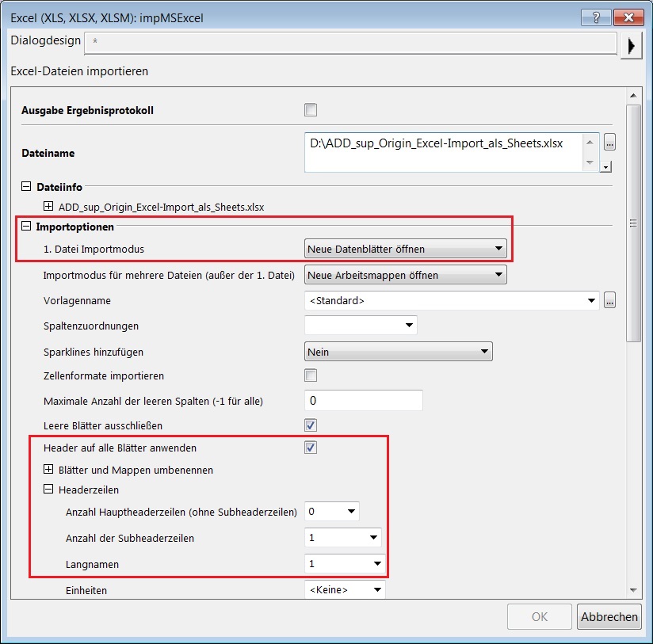Click 'Excel-Dateien importieren' text
This screenshot has width=653, height=644.
[79, 71]
